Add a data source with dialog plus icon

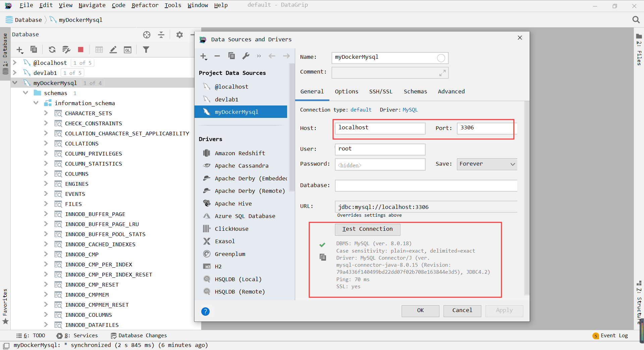204,56
